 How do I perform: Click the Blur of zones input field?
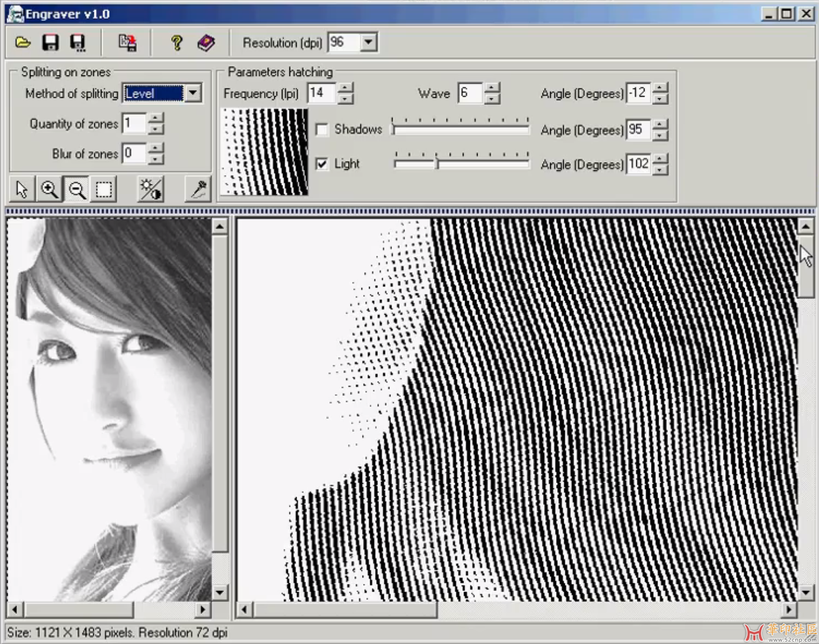[x=134, y=154]
